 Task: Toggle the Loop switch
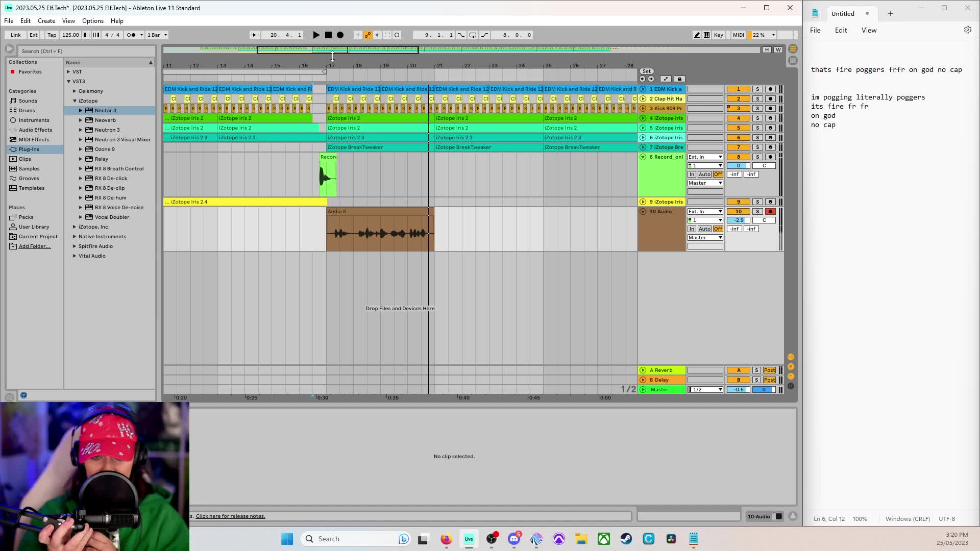point(473,35)
